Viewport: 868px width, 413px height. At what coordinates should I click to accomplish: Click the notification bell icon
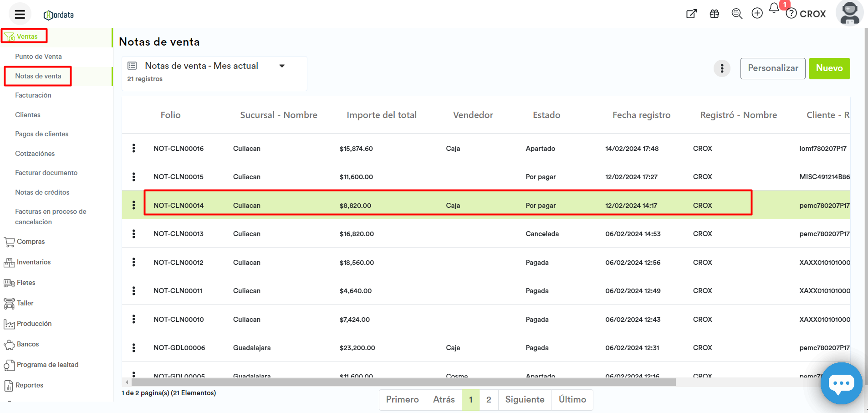[x=774, y=8]
